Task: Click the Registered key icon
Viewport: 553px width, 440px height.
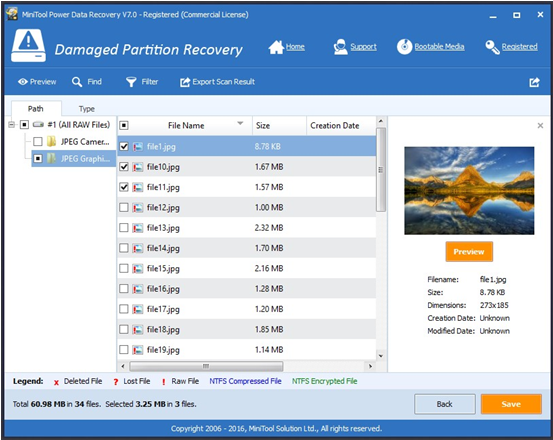Action: pos(492,47)
